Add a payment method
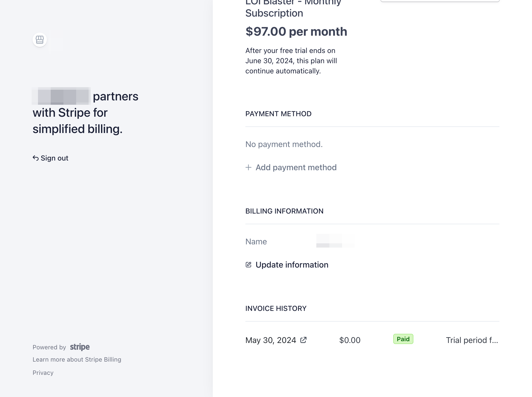Screen dimensions: 532x397 tap(291, 167)
